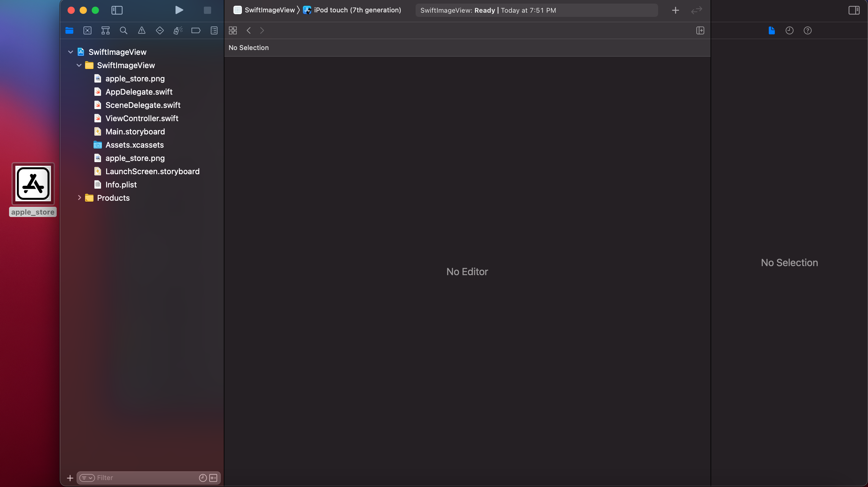Expand the Products folder
Screen dimensions: 868x487
[x=79, y=198]
